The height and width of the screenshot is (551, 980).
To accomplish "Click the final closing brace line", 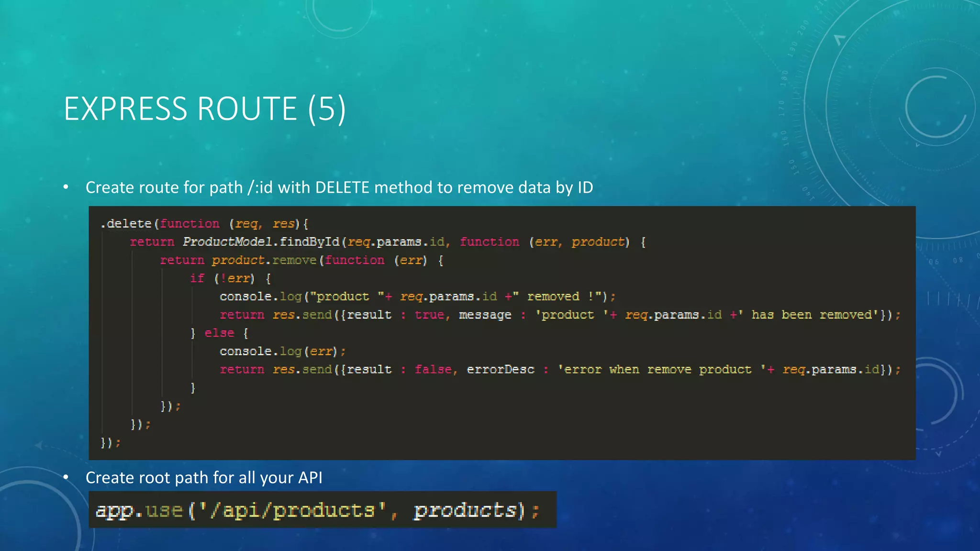I will click(x=110, y=442).
